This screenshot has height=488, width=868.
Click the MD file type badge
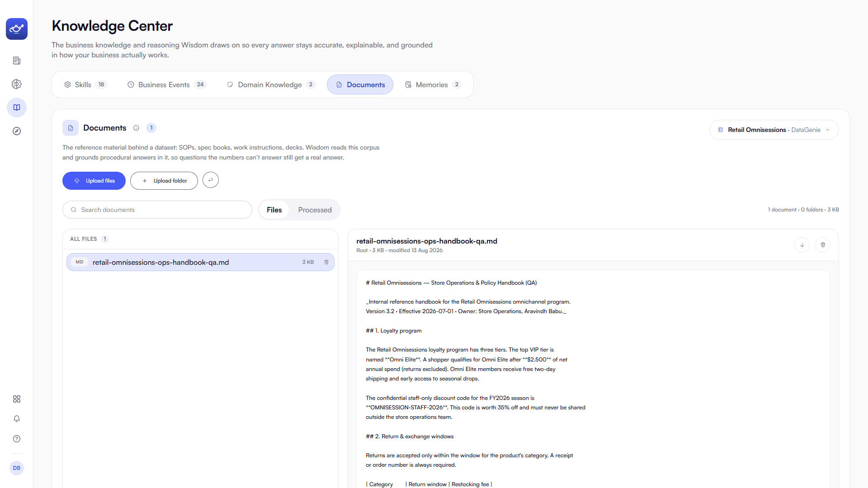point(80,262)
